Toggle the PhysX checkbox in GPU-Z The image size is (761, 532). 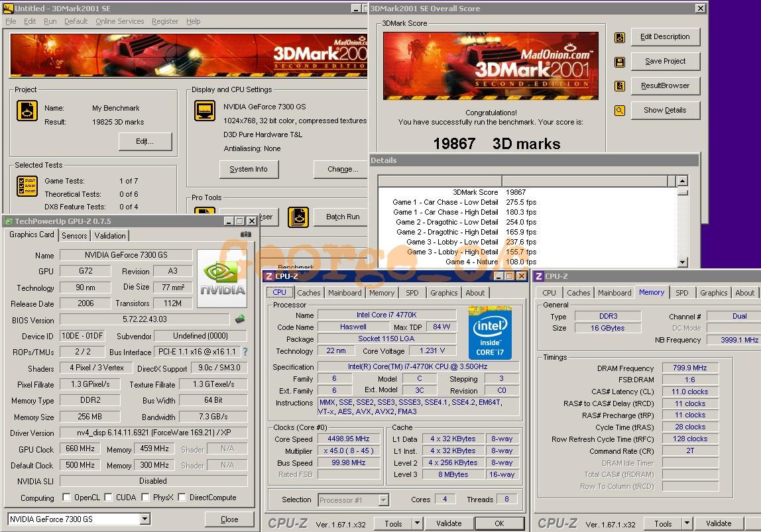(145, 497)
